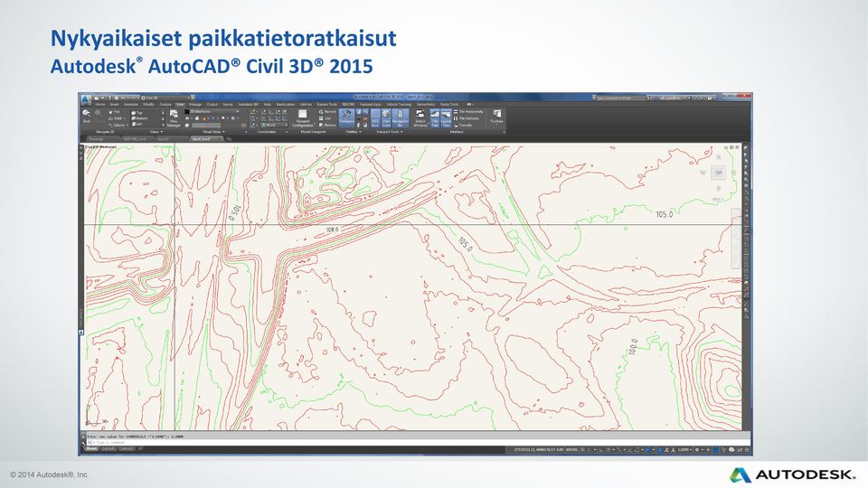This screenshot has width=868, height=488.
Task: Select the Left view
Action: (x=137, y=124)
